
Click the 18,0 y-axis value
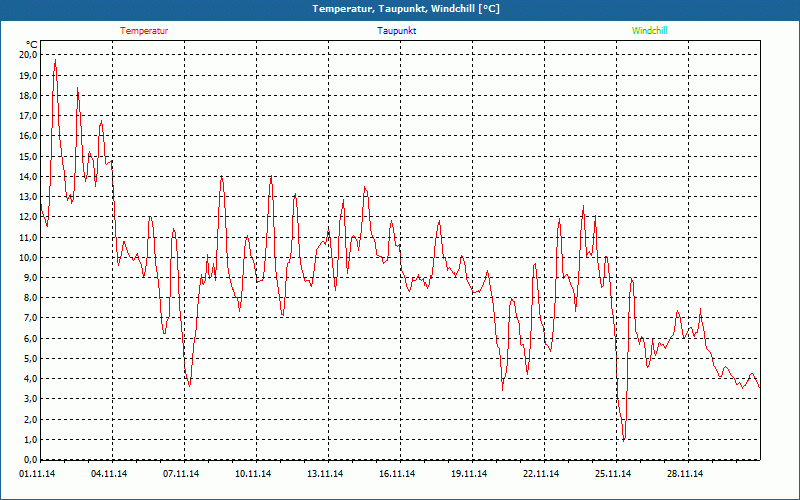tap(28, 95)
